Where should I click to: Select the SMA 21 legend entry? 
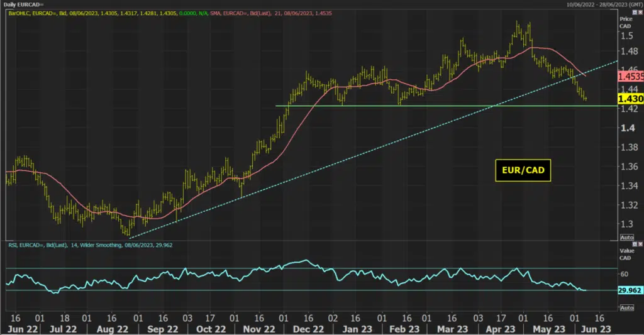(x=271, y=13)
